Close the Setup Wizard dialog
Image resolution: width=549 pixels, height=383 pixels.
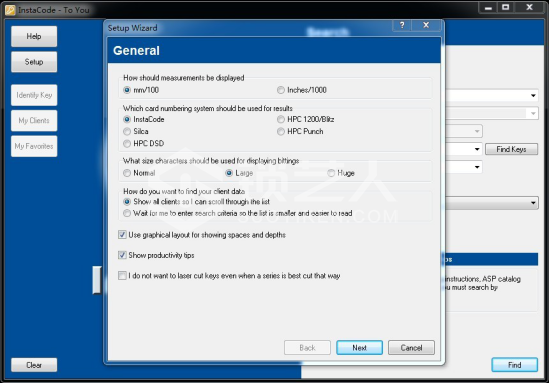click(x=426, y=25)
